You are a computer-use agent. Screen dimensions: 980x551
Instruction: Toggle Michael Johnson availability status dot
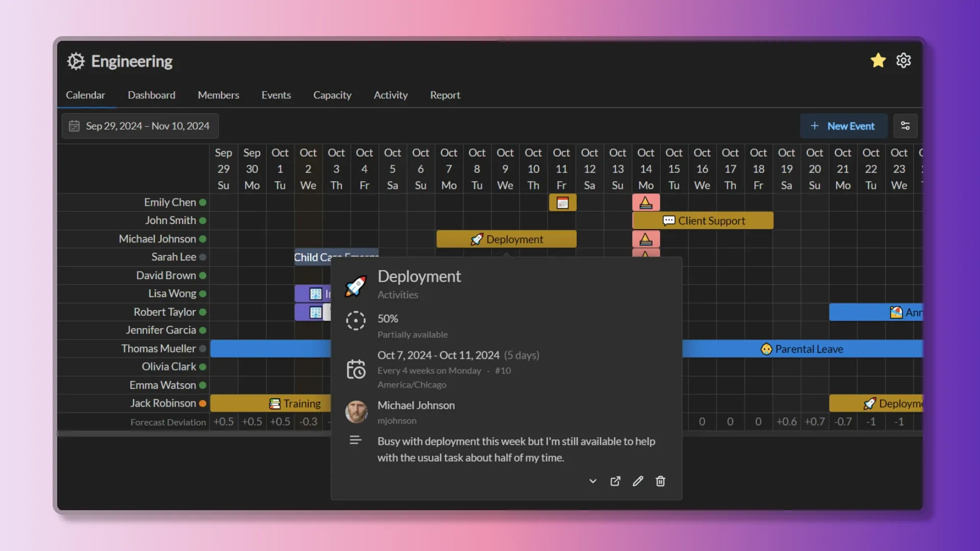pyautogui.click(x=203, y=239)
